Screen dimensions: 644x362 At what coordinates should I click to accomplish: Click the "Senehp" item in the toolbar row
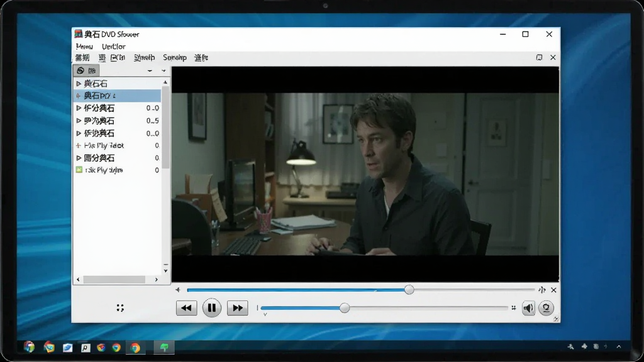point(175,57)
